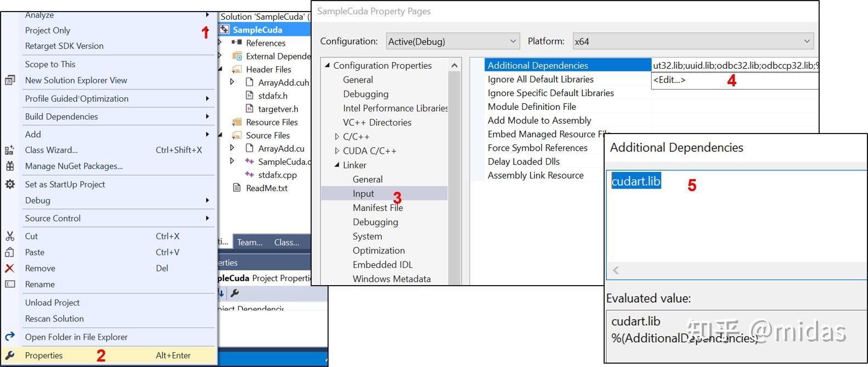Screen dimensions: 868x367
Task: Click the Manage NuGet Packages icon
Action: [x=10, y=166]
